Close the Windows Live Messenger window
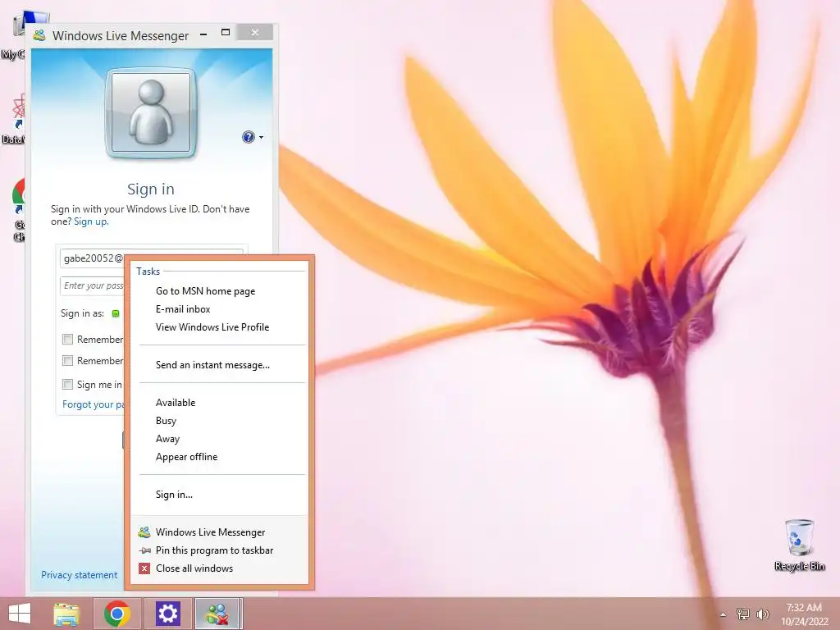The height and width of the screenshot is (630, 840). coord(255,33)
